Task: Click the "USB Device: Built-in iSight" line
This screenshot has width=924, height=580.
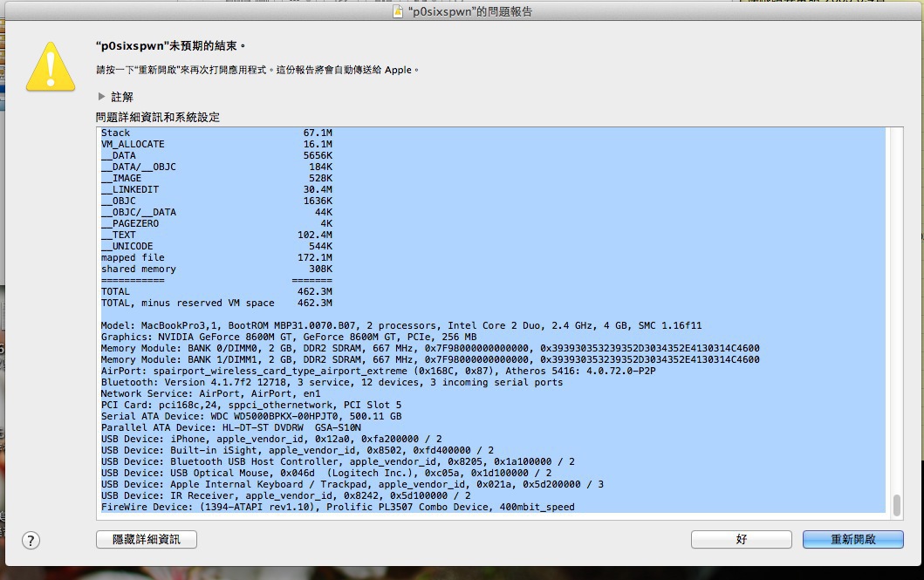Action: coord(298,450)
